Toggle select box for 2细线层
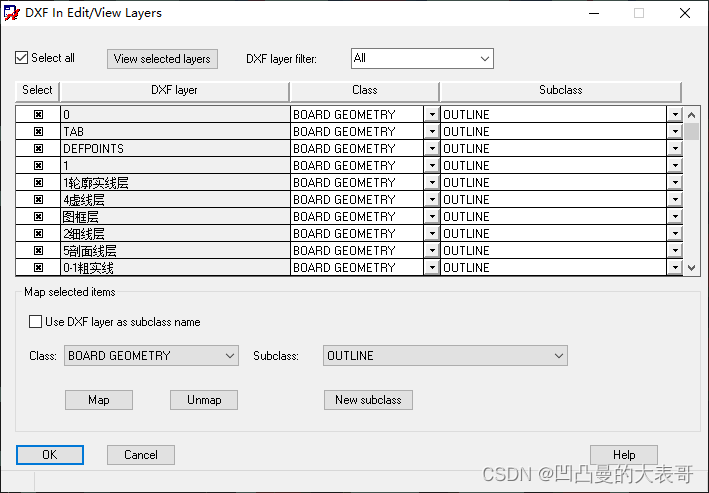 point(38,233)
